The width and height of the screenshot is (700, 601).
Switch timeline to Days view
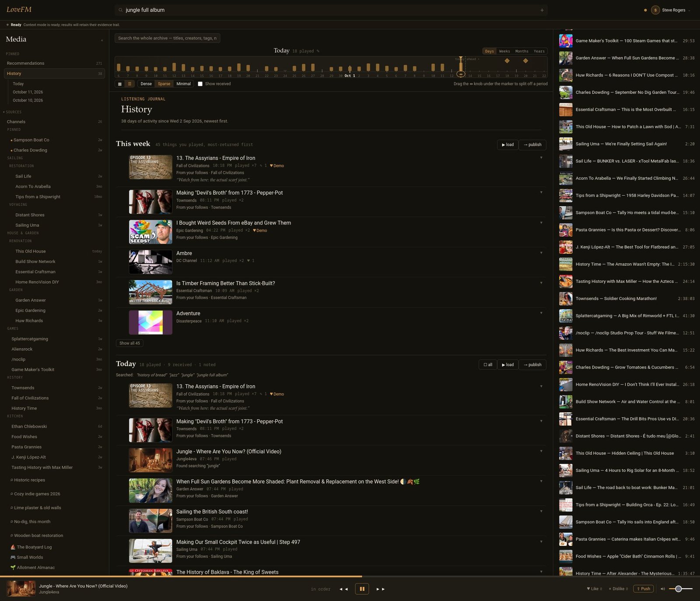pos(489,51)
